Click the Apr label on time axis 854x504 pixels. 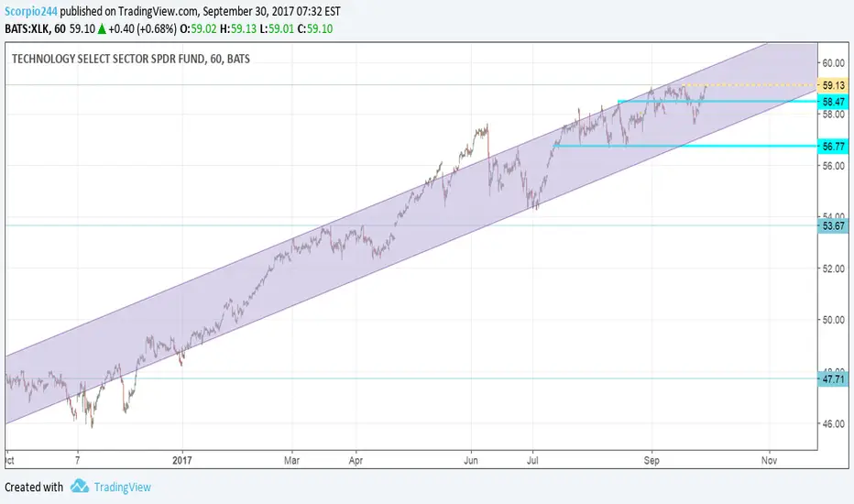point(356,460)
